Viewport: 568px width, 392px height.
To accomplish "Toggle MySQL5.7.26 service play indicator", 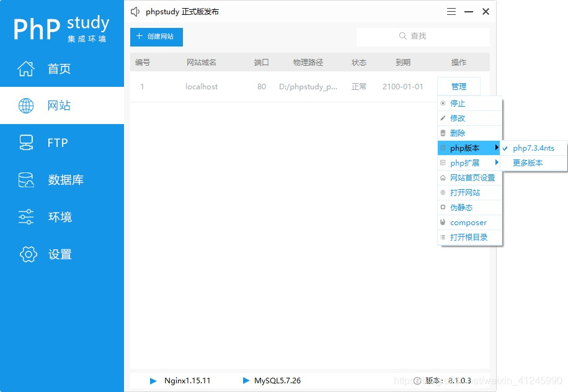I will pyautogui.click(x=246, y=381).
